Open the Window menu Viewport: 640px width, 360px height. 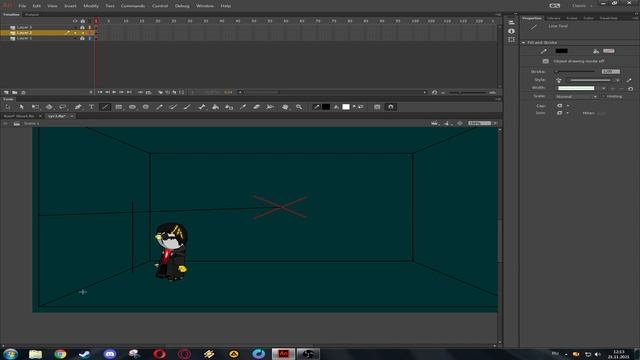[x=205, y=6]
